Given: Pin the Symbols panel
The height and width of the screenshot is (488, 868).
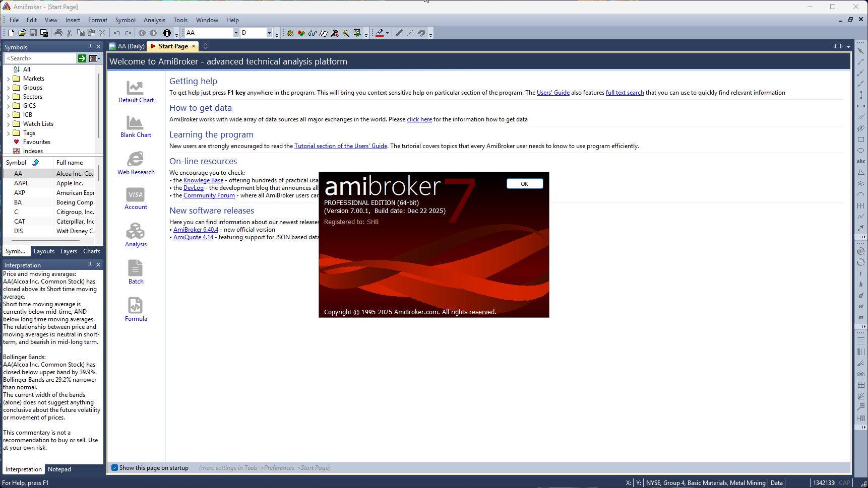Looking at the screenshot, I should [x=90, y=46].
